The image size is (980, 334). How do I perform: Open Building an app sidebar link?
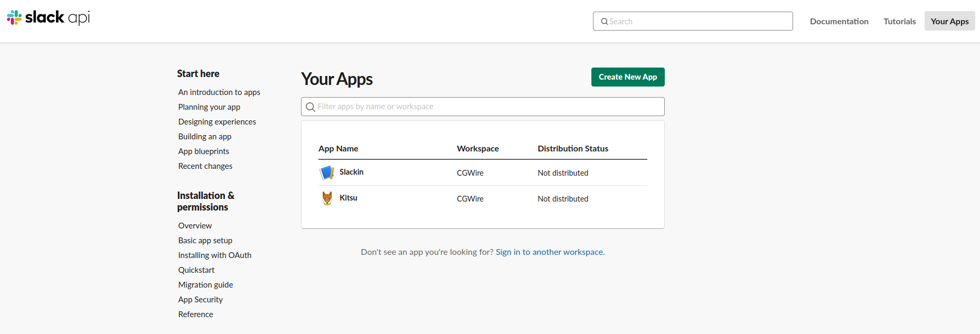pos(205,137)
